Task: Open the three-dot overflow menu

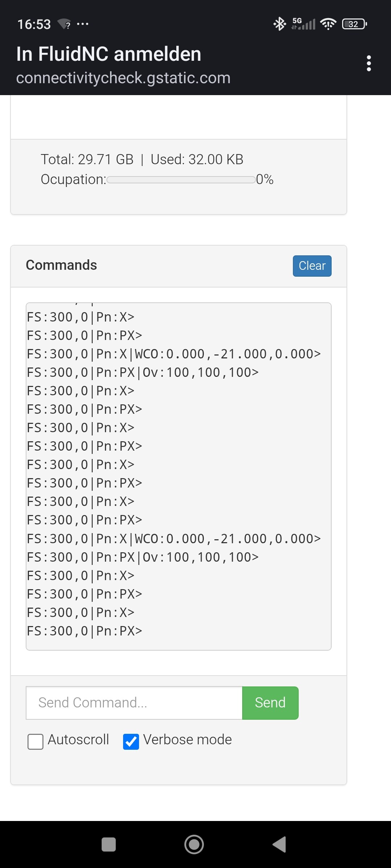Action: click(x=369, y=63)
